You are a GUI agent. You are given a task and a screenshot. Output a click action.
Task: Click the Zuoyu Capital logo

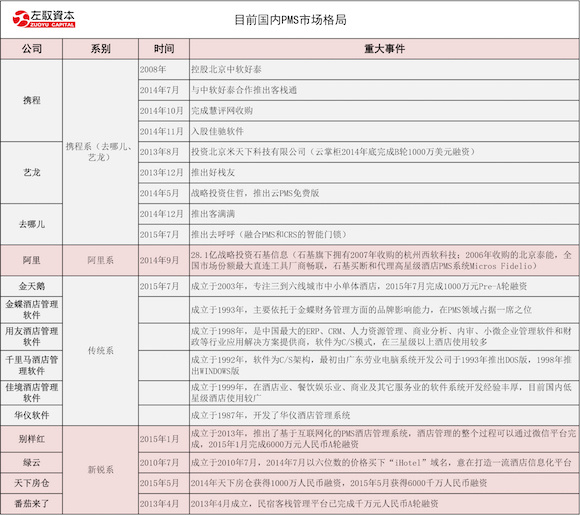click(x=44, y=18)
